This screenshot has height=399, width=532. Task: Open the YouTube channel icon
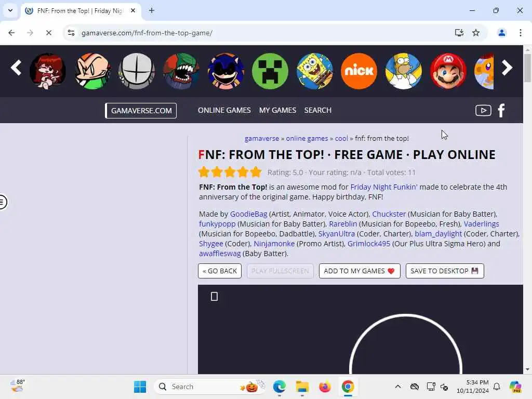point(483,110)
